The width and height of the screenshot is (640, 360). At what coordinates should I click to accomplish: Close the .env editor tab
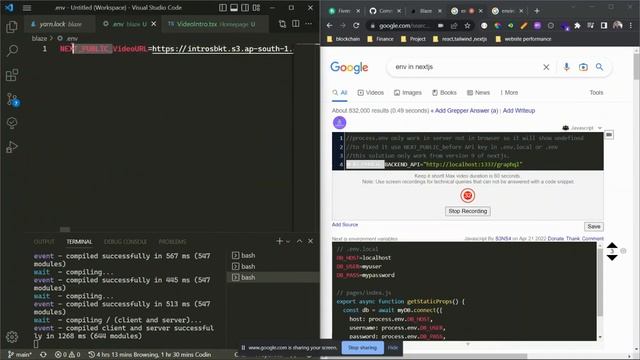coord(154,24)
